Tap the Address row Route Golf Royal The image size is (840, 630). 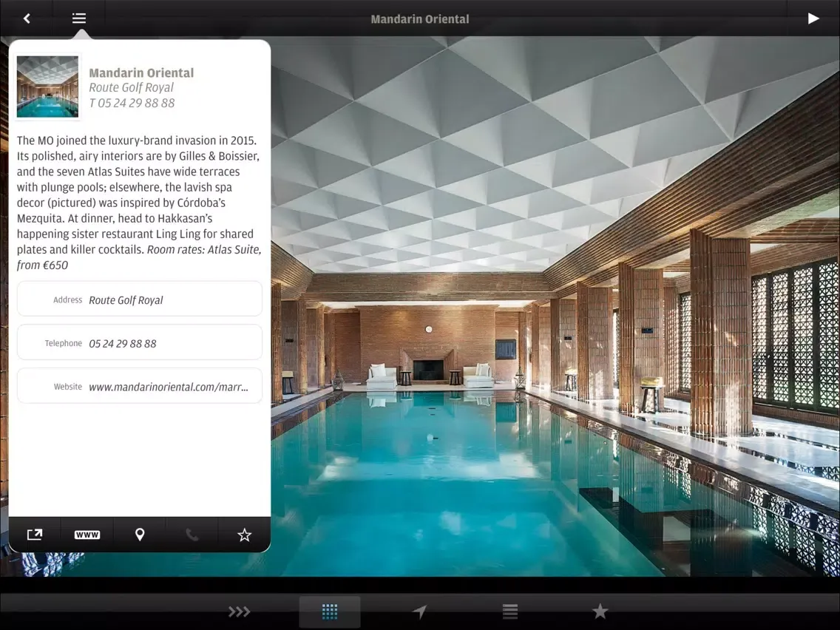(139, 299)
